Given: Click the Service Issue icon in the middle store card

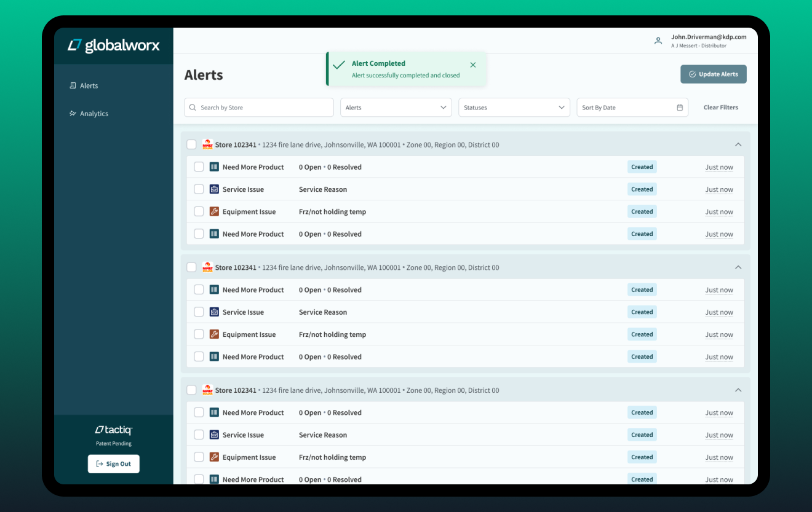Looking at the screenshot, I should 214,312.
